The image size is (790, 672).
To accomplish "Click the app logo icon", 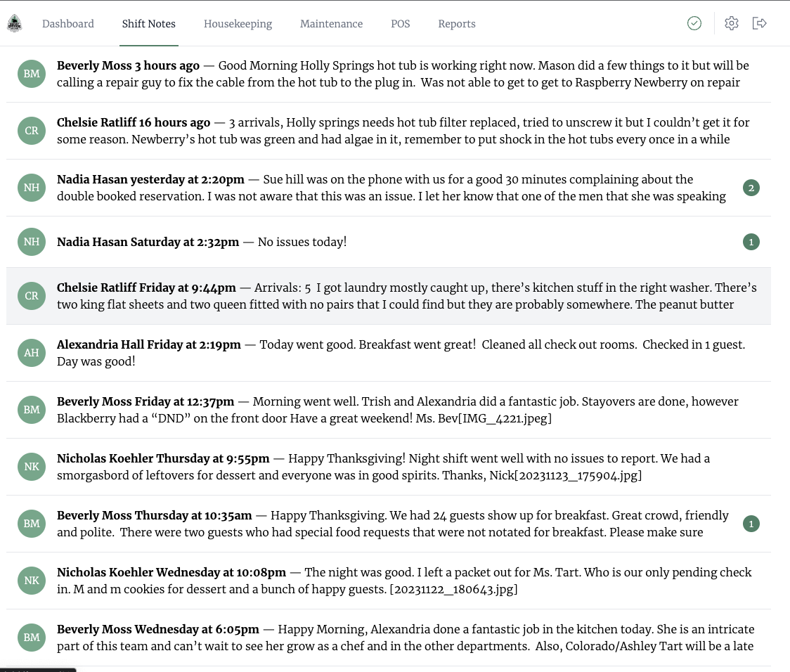I will (15, 23).
